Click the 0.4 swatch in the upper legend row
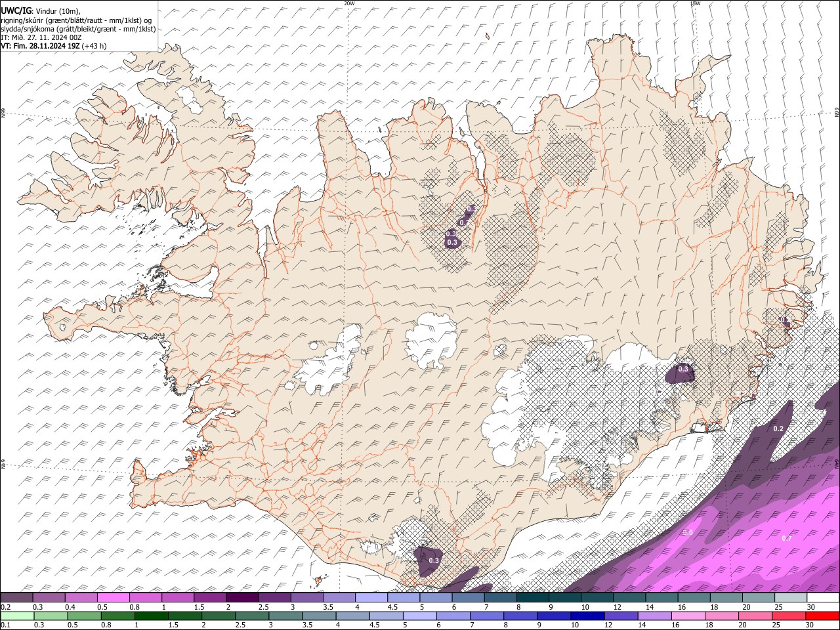The image size is (840, 630). 81,598
